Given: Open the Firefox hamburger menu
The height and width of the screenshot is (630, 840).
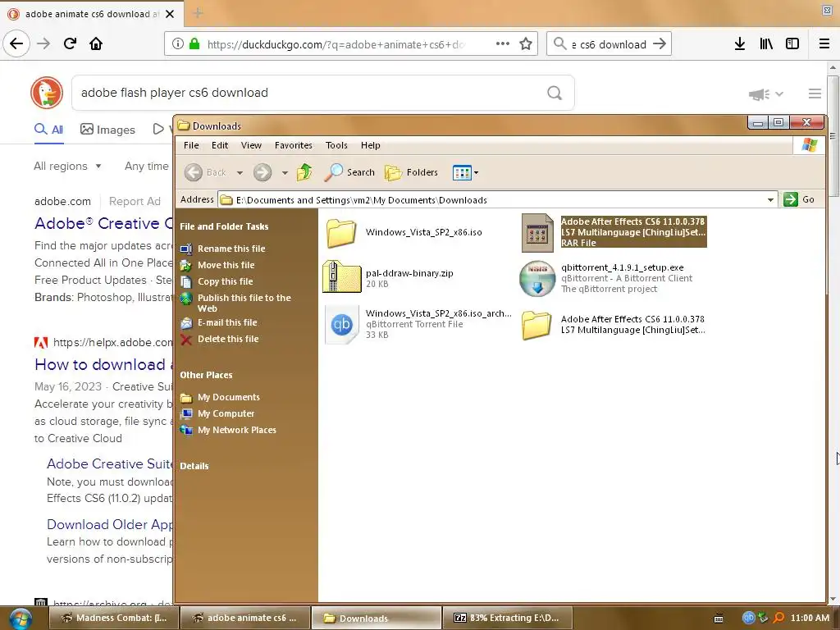Looking at the screenshot, I should [824, 44].
